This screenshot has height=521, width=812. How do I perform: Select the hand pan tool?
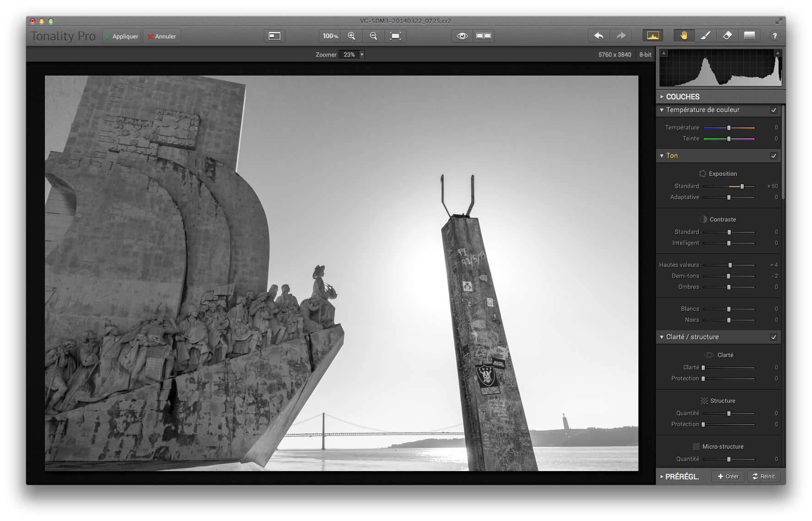pyautogui.click(x=684, y=36)
